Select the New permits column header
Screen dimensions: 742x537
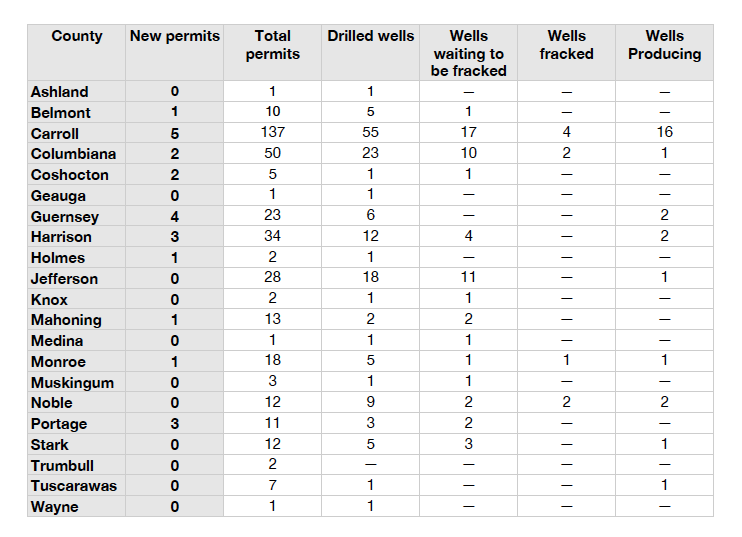click(175, 37)
